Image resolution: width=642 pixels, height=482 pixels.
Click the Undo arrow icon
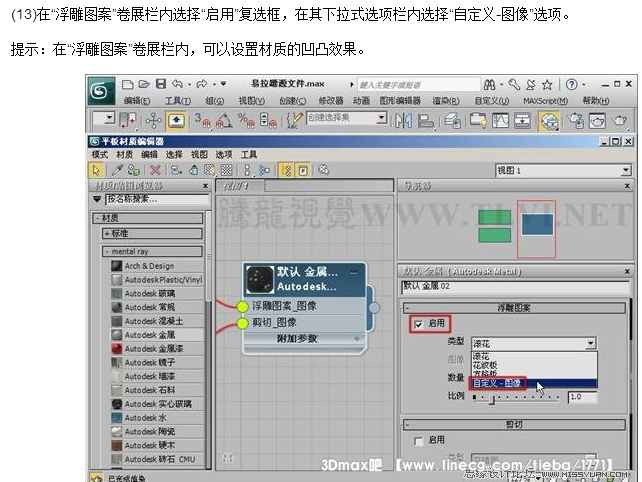(177, 84)
